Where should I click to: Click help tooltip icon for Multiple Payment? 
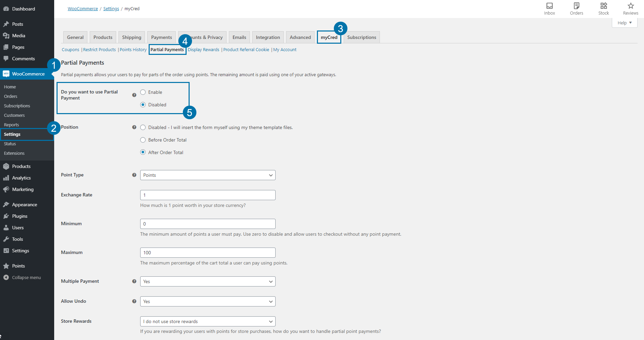point(134,281)
